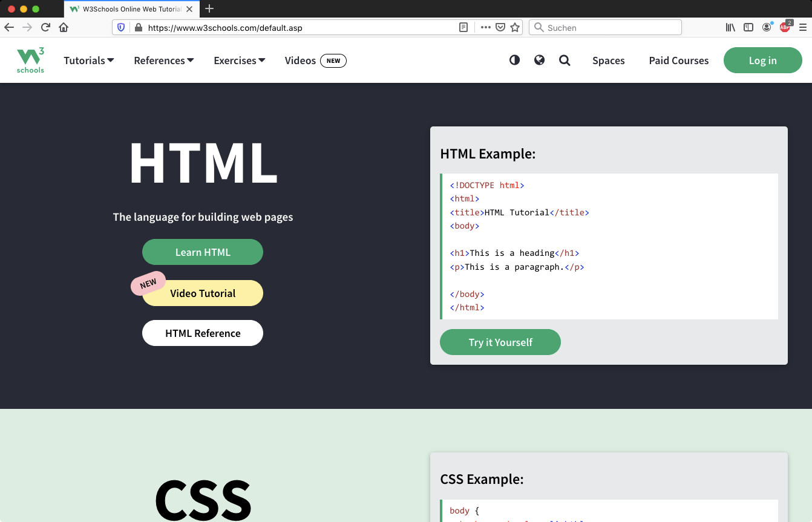Image resolution: width=812 pixels, height=522 pixels.
Task: Click the large HTML heading
Action: [x=203, y=163]
